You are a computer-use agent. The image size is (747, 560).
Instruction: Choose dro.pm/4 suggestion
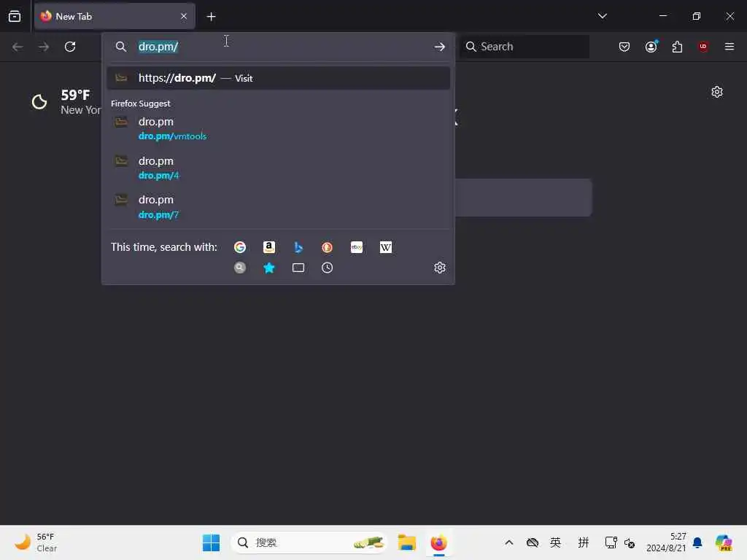tap(278, 168)
